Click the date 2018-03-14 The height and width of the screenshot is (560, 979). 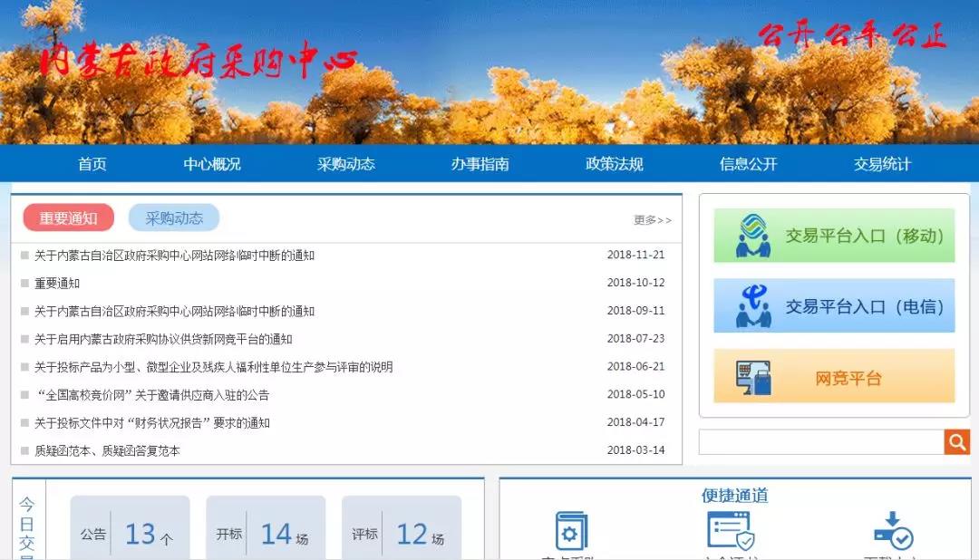(x=635, y=450)
